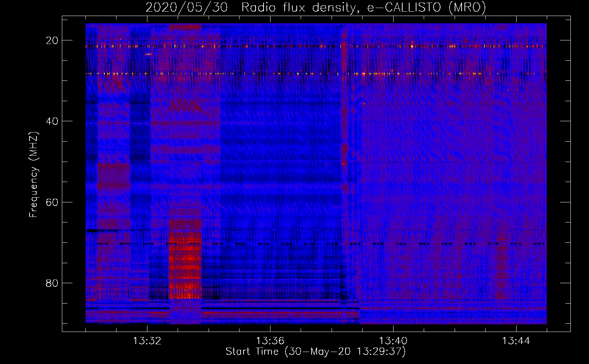Select the "Frequency (MHZ)" y-axis label
This screenshot has height=364, width=589.
point(33,174)
